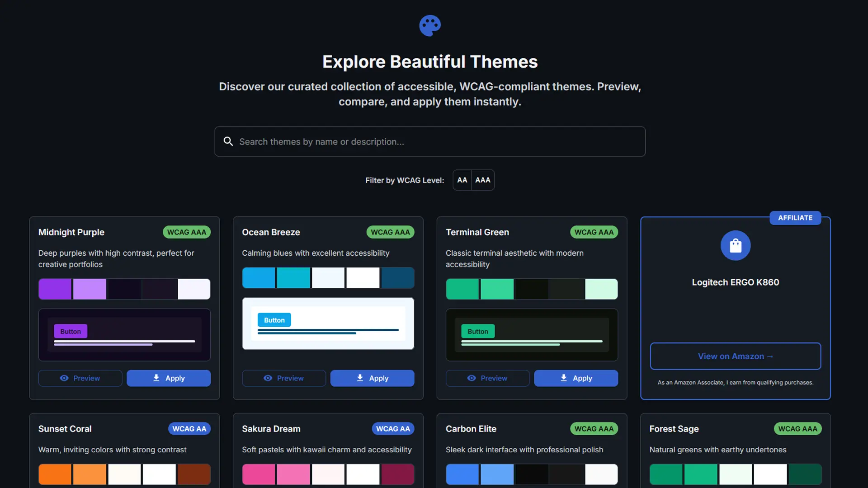Image resolution: width=868 pixels, height=488 pixels.
Task: Click the eye icon on Midnight Purple Preview
Action: pyautogui.click(x=64, y=378)
